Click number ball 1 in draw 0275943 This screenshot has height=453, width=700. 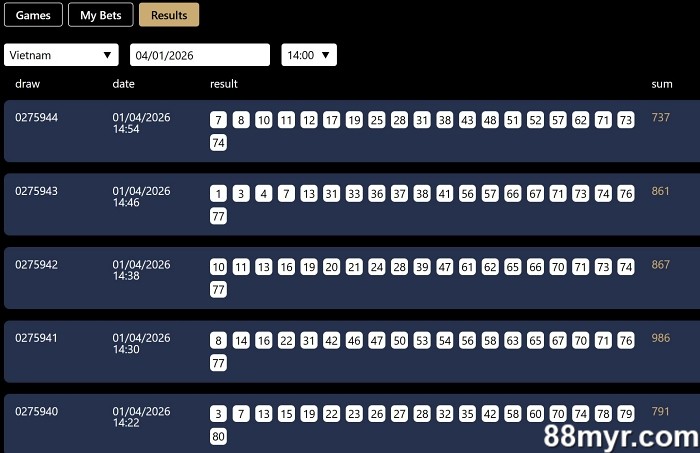(x=218, y=194)
